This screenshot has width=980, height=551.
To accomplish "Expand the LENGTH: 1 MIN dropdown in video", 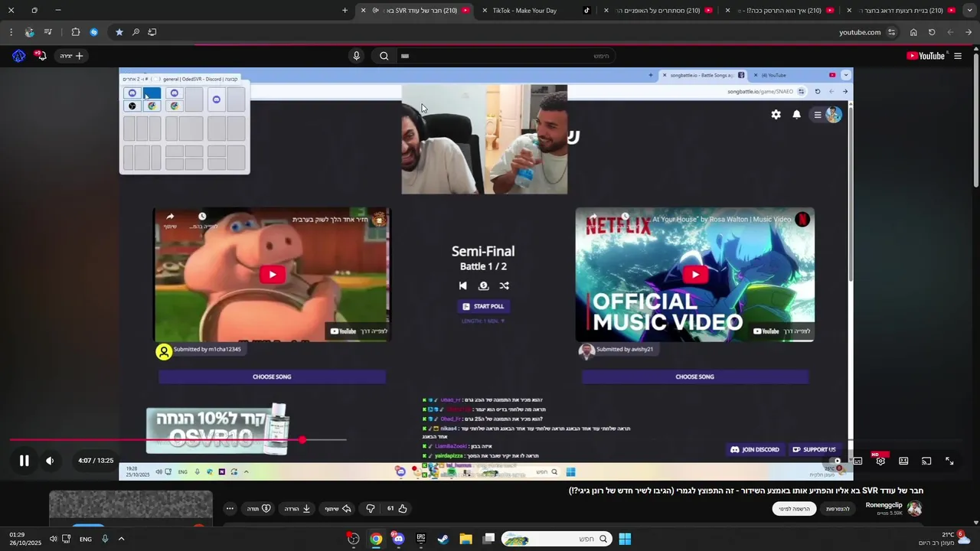I will 483,321.
